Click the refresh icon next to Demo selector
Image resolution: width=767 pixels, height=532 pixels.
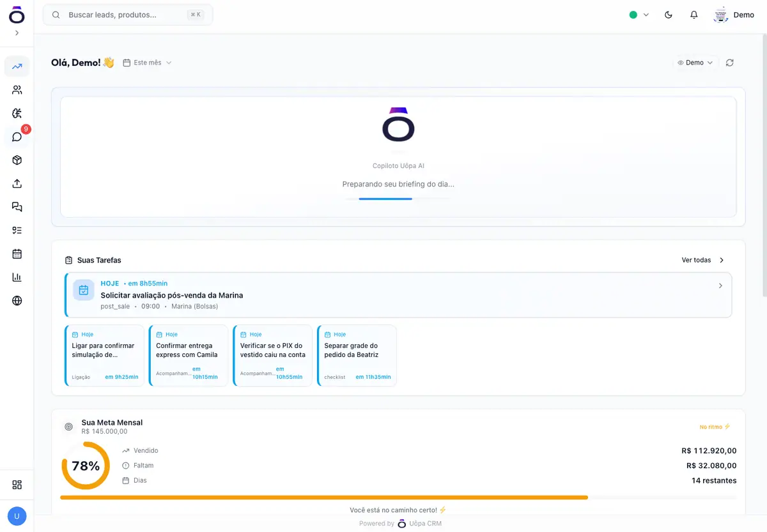tap(729, 63)
